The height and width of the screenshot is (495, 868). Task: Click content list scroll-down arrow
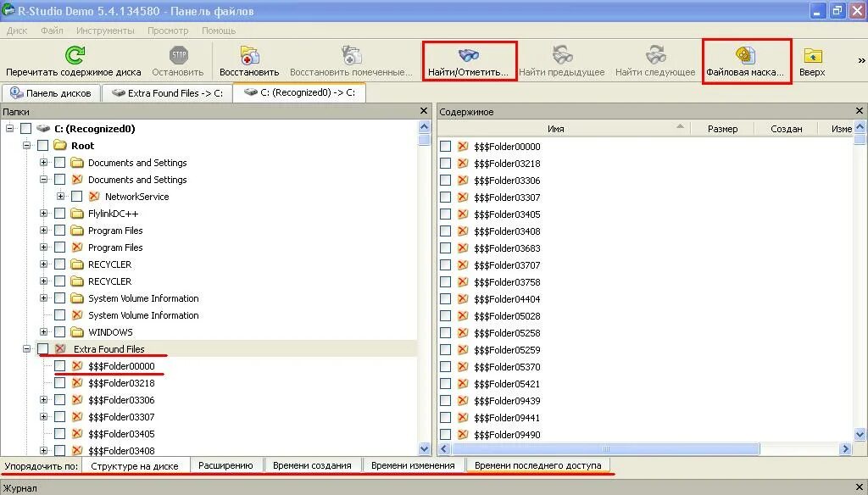pyautogui.click(x=860, y=435)
